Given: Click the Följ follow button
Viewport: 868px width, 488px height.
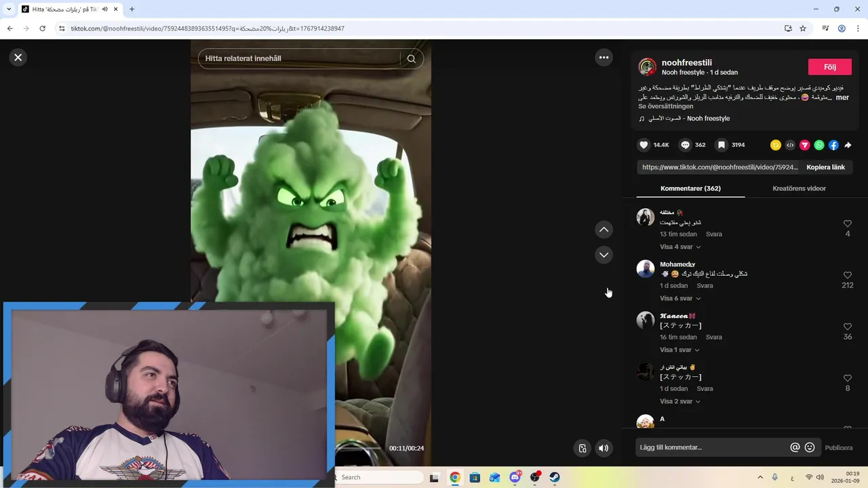Looking at the screenshot, I should [830, 67].
